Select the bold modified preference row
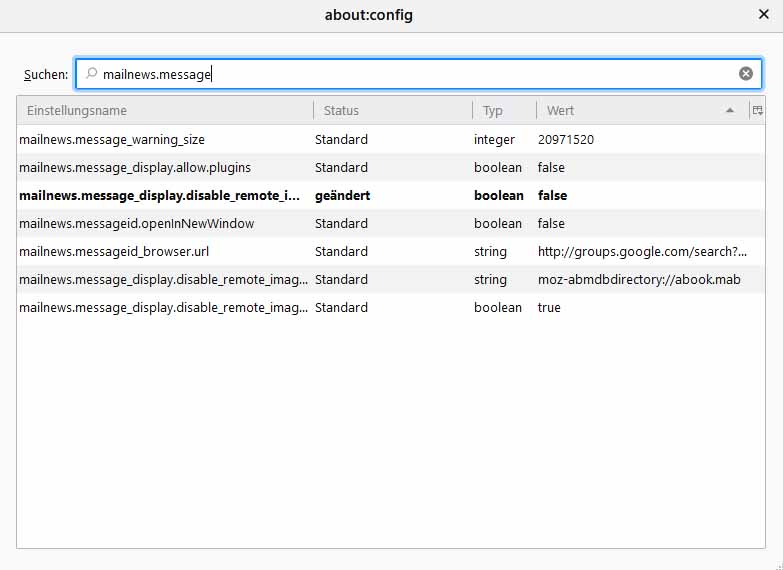Viewport: 783px width, 570px height. [x=160, y=196]
